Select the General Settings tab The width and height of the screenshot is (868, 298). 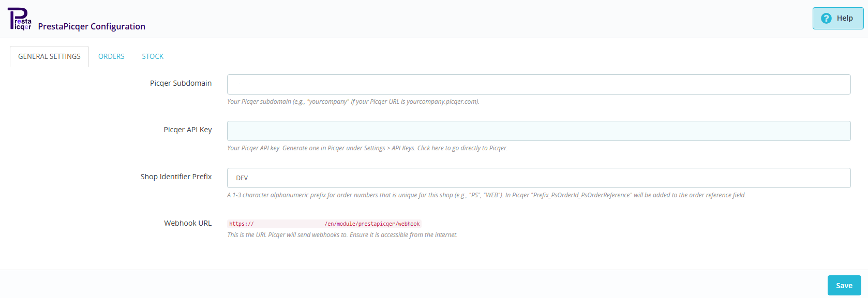point(49,56)
